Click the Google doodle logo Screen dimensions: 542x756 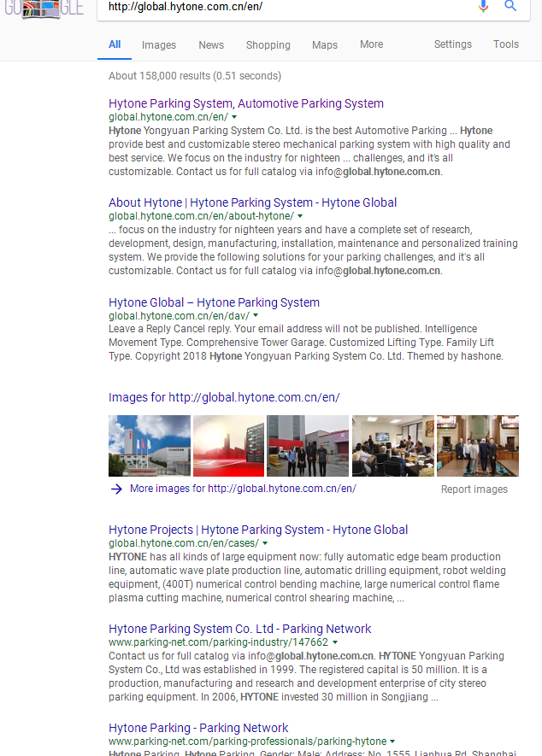tap(44, 9)
